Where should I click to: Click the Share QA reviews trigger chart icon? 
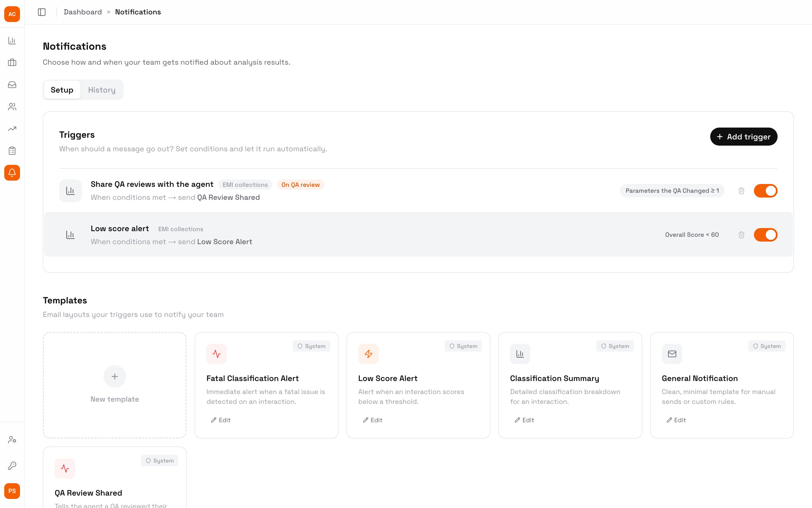(x=70, y=191)
